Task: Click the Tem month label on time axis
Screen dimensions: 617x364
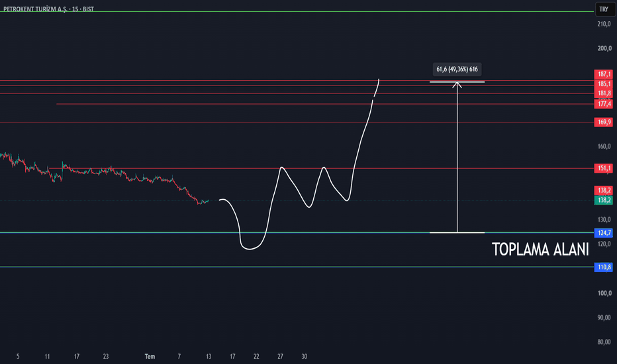Action: tap(150, 357)
